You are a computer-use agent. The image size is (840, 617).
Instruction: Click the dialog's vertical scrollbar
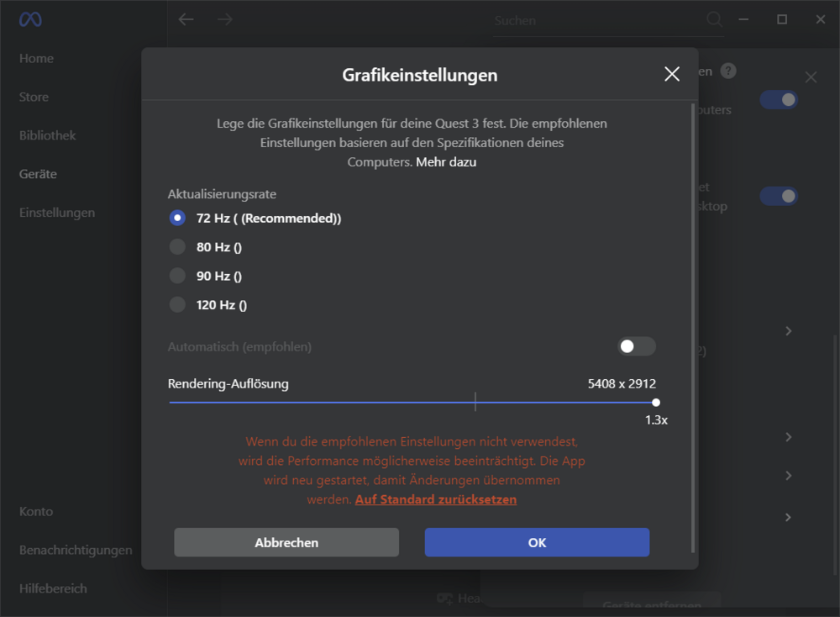point(693,328)
